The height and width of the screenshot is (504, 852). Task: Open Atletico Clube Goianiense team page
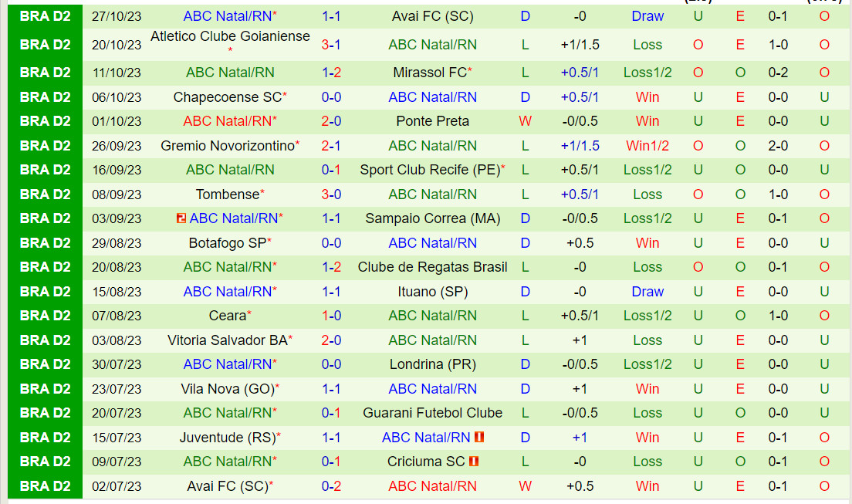coord(230,36)
